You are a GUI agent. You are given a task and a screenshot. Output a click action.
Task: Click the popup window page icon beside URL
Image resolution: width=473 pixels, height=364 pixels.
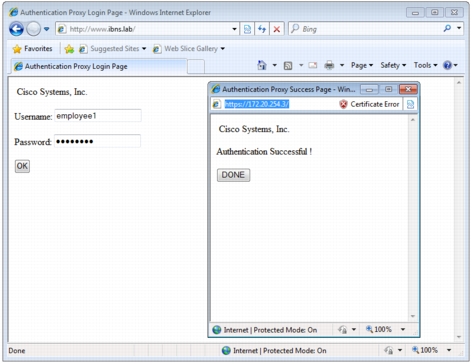(x=217, y=104)
